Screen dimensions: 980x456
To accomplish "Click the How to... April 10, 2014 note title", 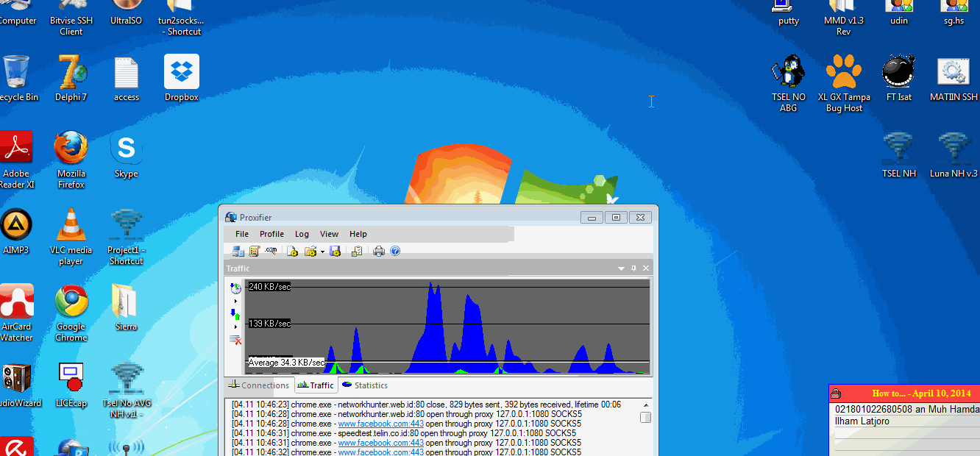I will point(921,393).
